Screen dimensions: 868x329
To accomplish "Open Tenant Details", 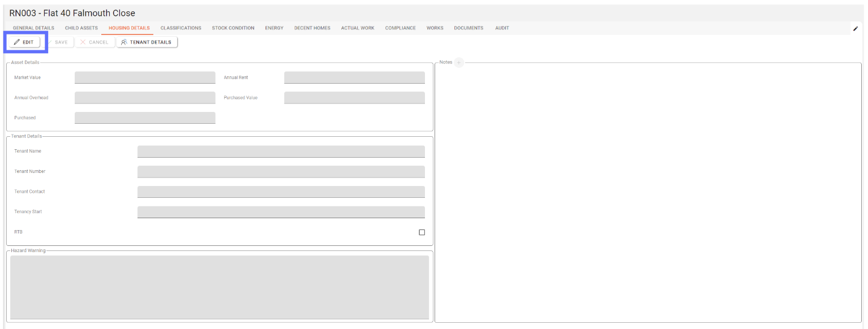I will [147, 42].
